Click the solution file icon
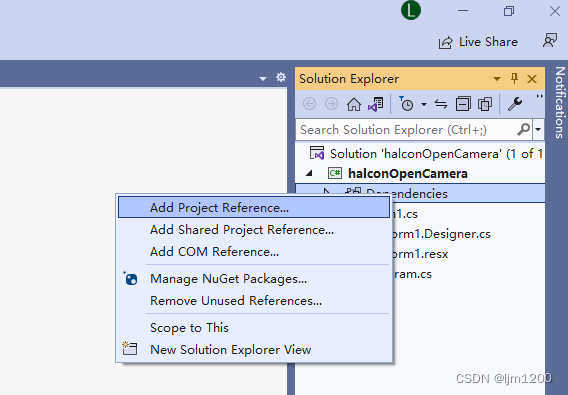The width and height of the screenshot is (568, 395). [317, 153]
